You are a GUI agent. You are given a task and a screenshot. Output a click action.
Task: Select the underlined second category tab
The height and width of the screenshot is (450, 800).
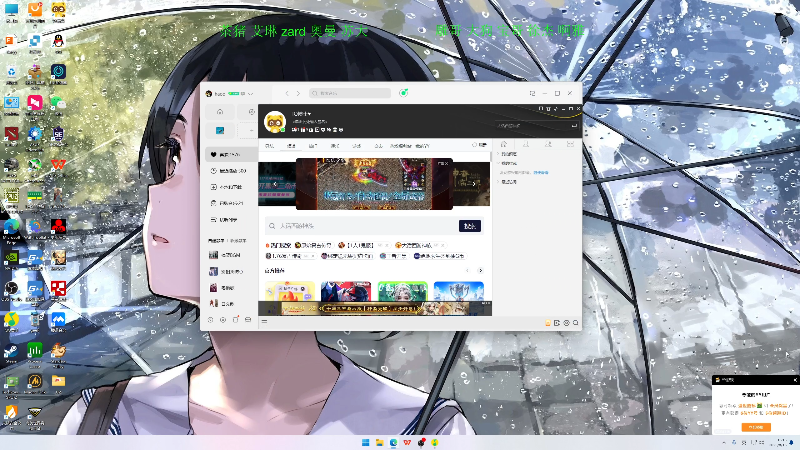[291, 146]
